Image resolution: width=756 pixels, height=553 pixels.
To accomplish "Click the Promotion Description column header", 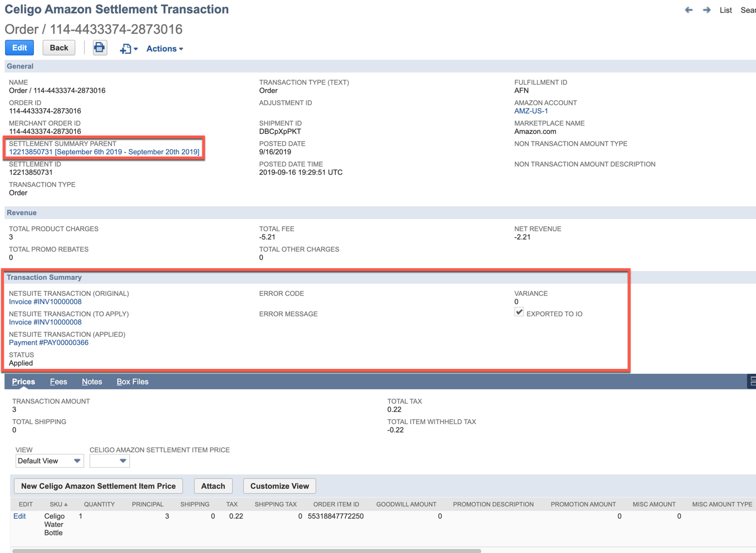I will (493, 504).
